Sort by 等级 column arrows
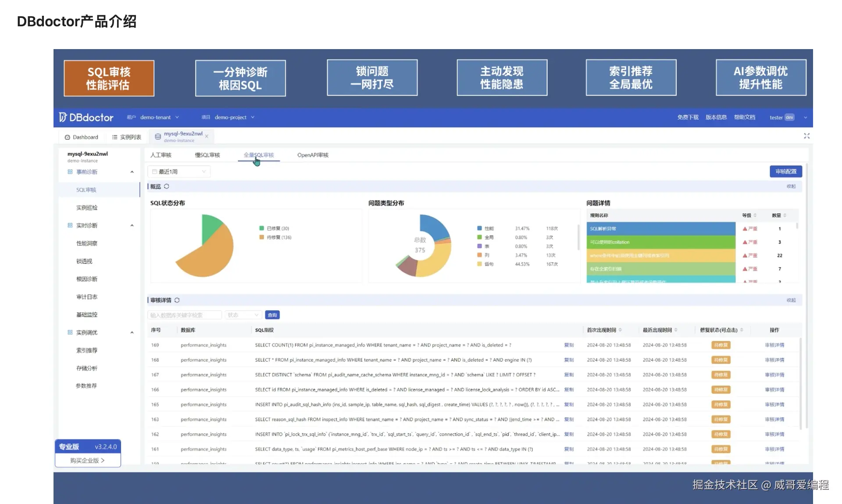Screen dimensions: 842x504 (755, 215)
